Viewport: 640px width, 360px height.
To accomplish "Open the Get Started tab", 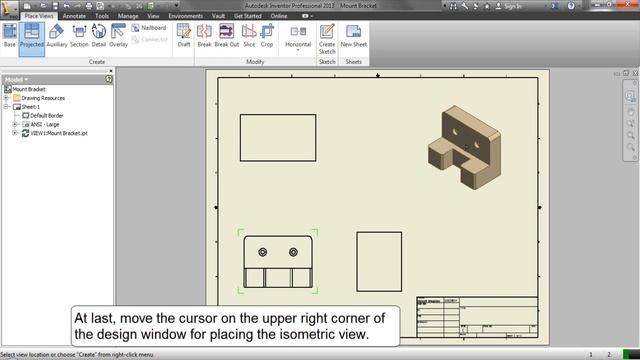I will click(247, 16).
